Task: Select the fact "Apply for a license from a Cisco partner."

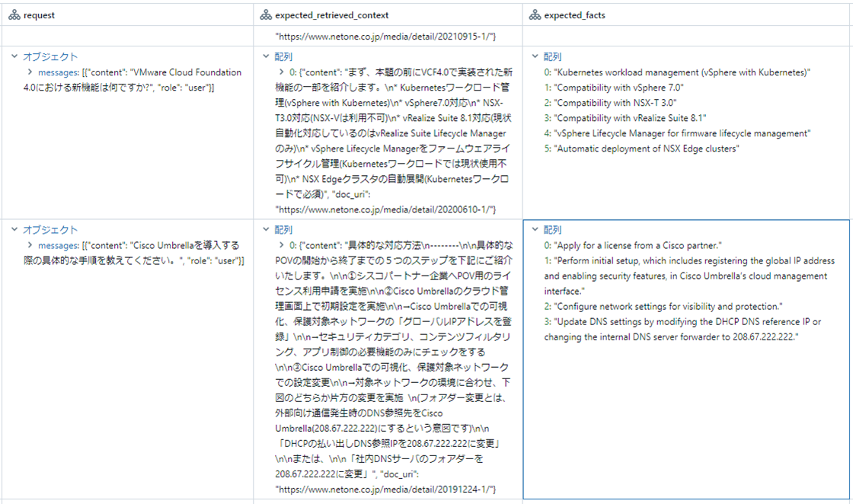Action: (x=638, y=246)
